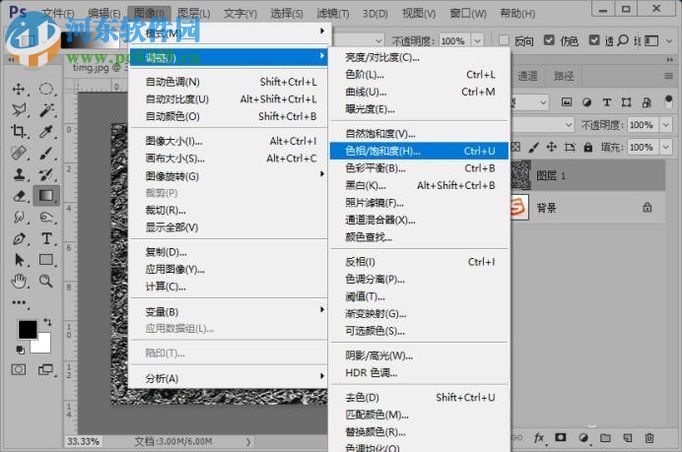Image resolution: width=682 pixels, height=452 pixels.
Task: Open the search magnifier in options bar
Action: click(623, 40)
